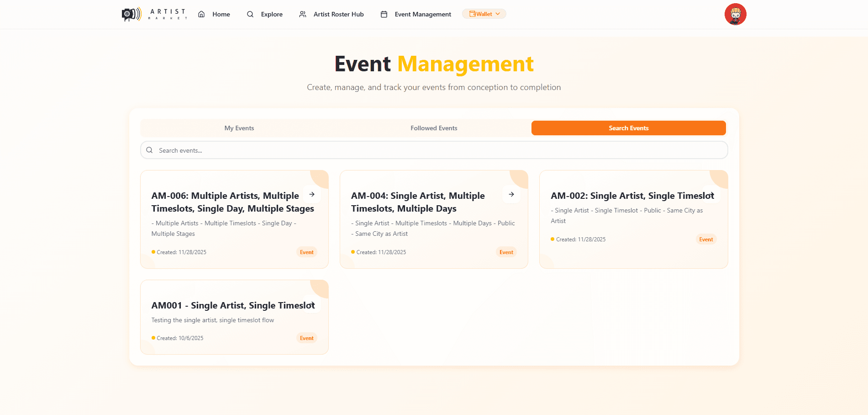Click the magnifying glass icon beside Explore
The height and width of the screenshot is (415, 868).
[250, 14]
